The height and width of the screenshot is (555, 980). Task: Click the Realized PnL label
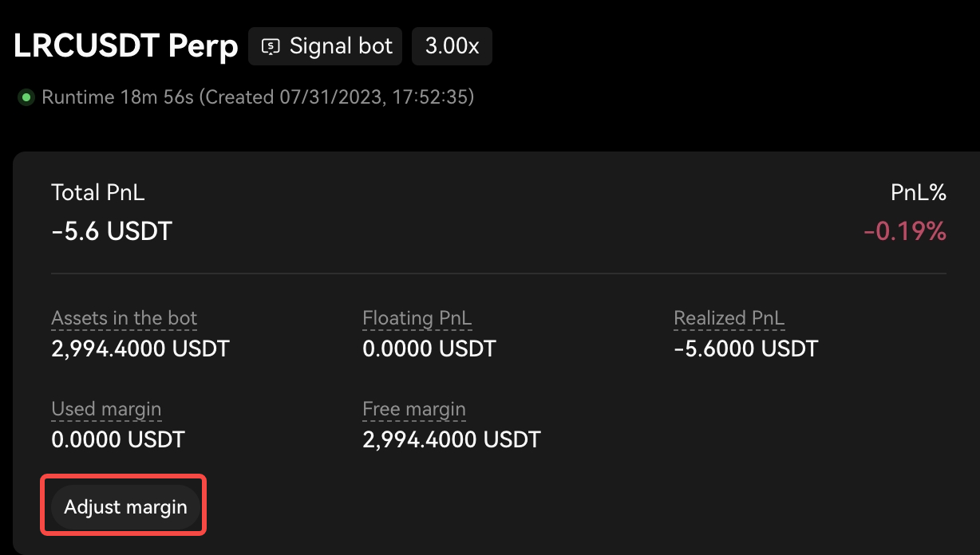[x=729, y=318]
